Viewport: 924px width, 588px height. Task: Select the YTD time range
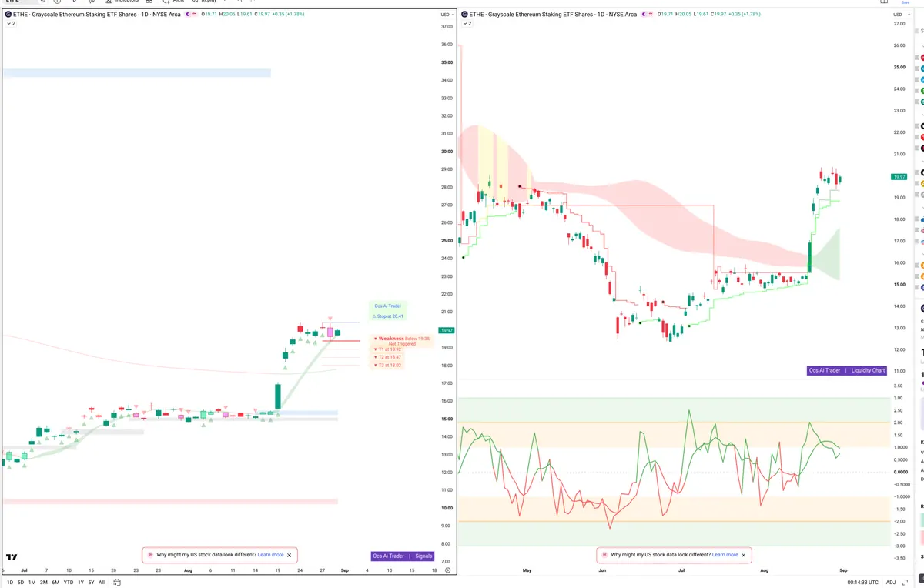(x=68, y=582)
